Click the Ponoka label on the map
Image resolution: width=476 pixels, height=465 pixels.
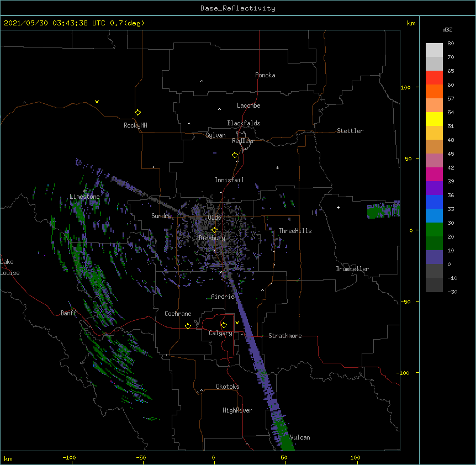[265, 75]
